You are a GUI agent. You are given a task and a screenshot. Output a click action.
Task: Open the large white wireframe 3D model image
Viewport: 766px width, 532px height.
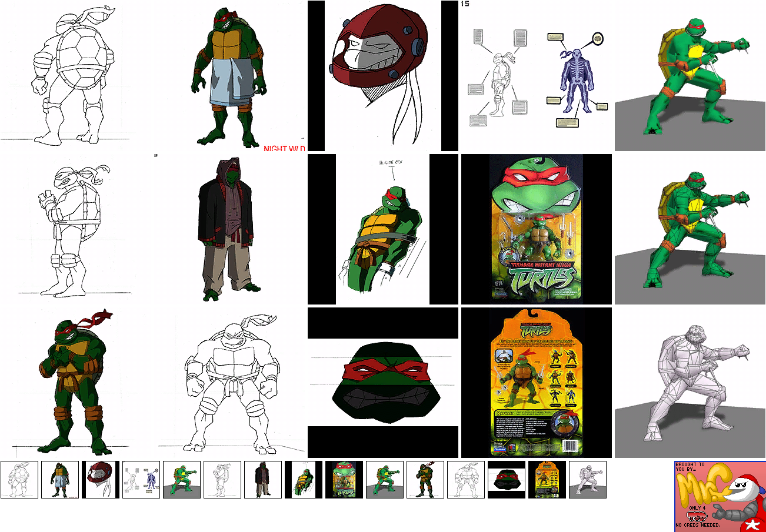690,382
